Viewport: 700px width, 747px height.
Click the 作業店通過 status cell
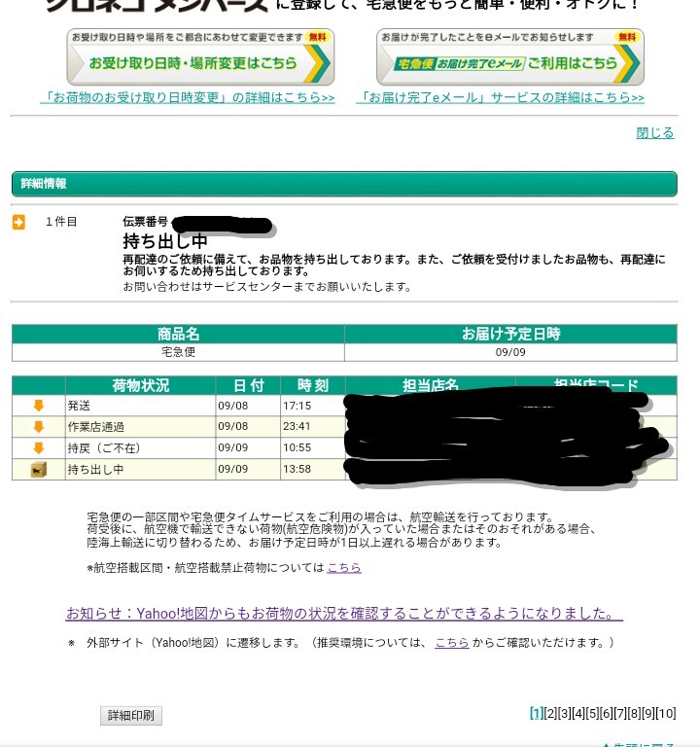click(140, 426)
